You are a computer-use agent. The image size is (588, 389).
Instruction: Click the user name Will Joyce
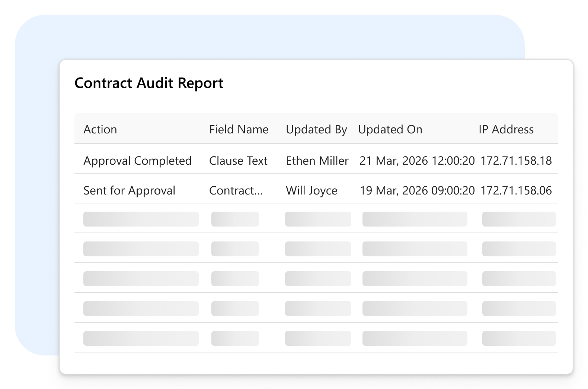point(311,190)
